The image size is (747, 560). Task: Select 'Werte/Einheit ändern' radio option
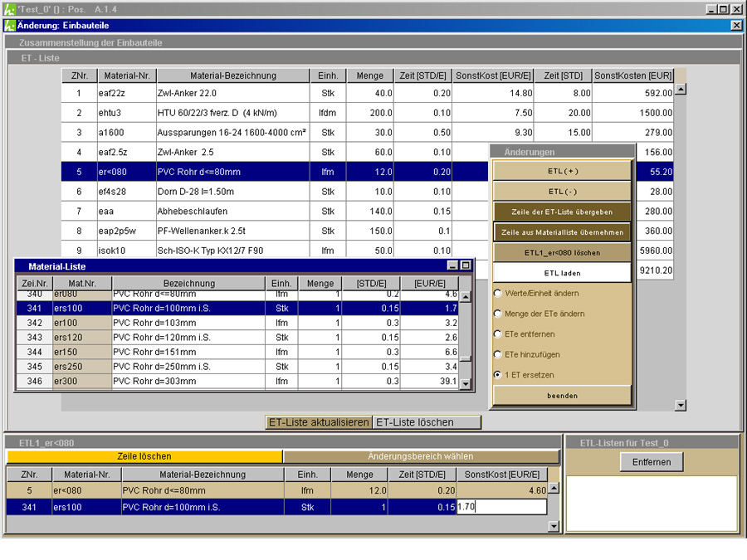[x=498, y=294]
